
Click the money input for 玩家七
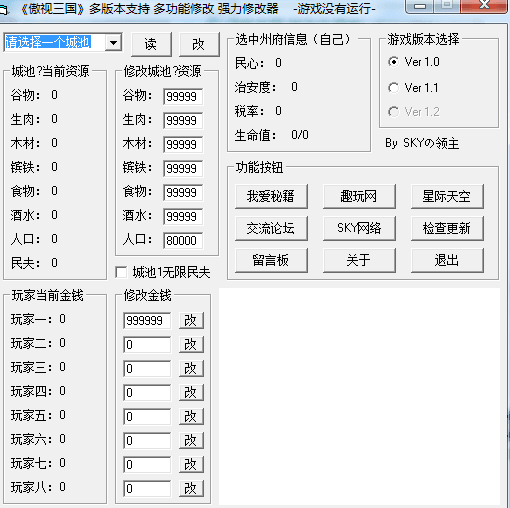tap(147, 465)
